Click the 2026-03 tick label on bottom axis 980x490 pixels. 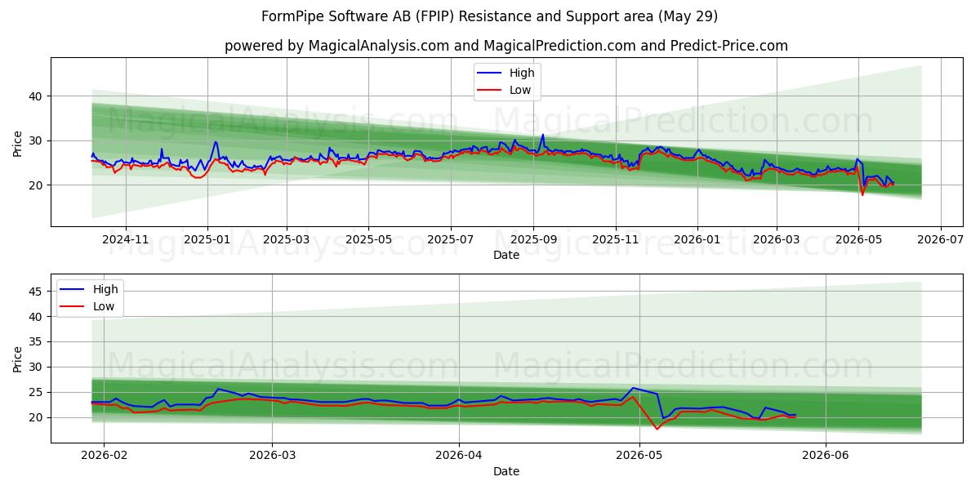click(272, 457)
